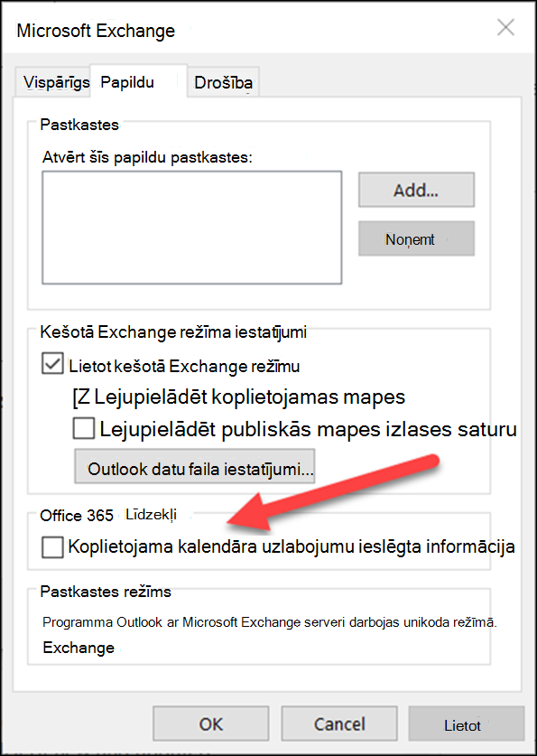Uncheck Lietot kešotā Exchange režīmu checkbox

pos(52,365)
